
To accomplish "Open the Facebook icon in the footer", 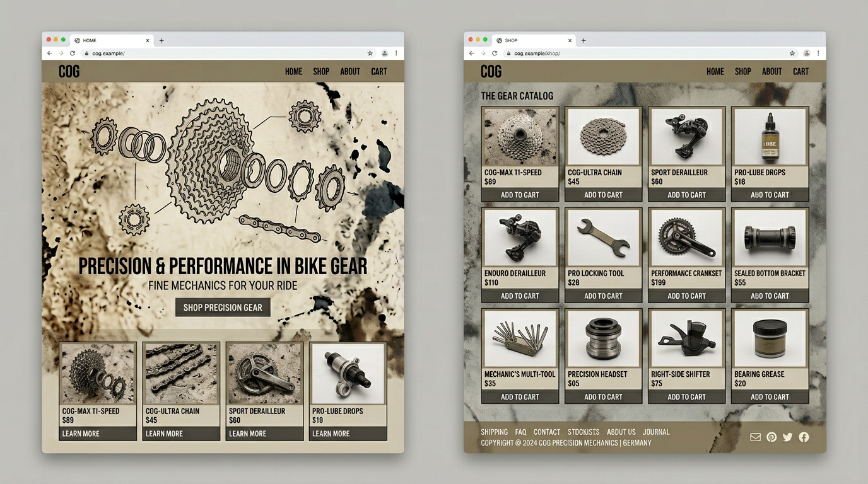I will point(804,437).
